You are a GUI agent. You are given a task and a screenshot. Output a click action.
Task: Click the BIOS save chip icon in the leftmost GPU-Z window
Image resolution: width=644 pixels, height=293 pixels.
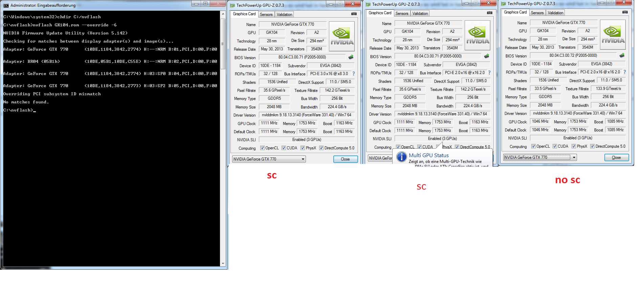(x=351, y=57)
